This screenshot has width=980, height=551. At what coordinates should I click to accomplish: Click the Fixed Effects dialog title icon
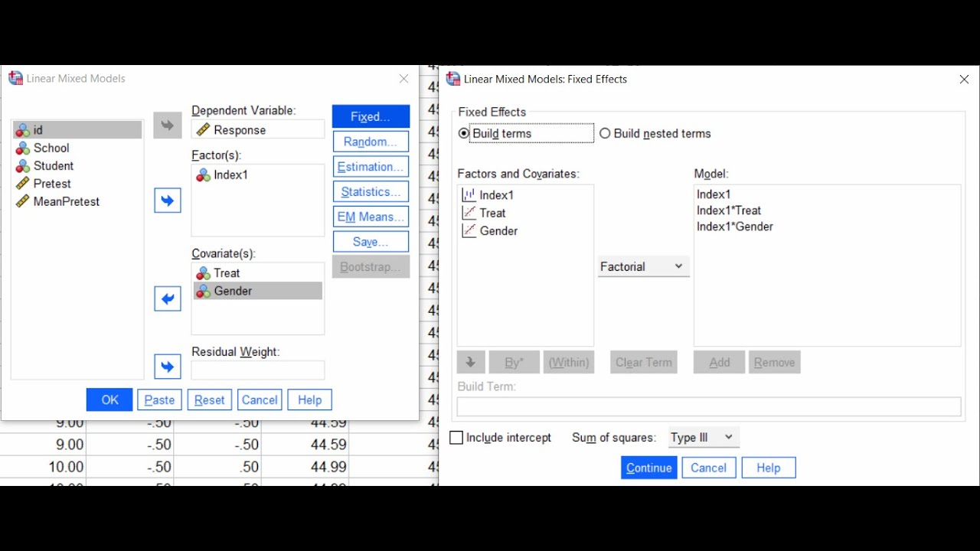click(x=453, y=79)
